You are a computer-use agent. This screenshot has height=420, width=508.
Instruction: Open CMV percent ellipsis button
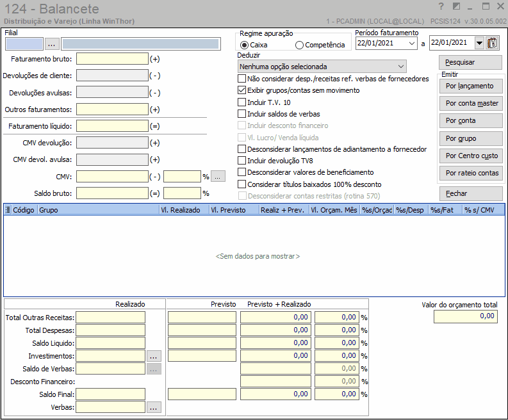click(218, 177)
